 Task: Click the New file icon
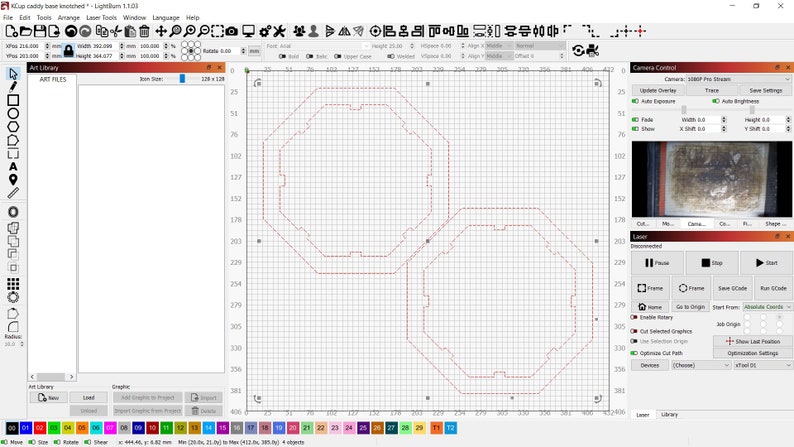[11, 31]
